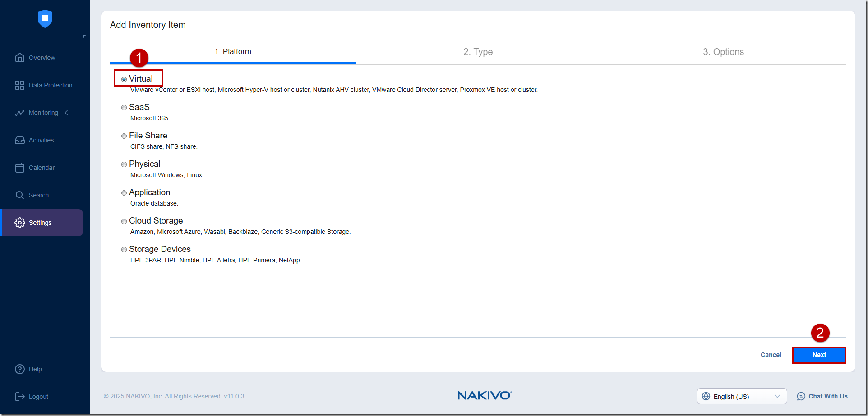Click the Logout label
The width and height of the screenshot is (868, 416).
(x=38, y=397)
